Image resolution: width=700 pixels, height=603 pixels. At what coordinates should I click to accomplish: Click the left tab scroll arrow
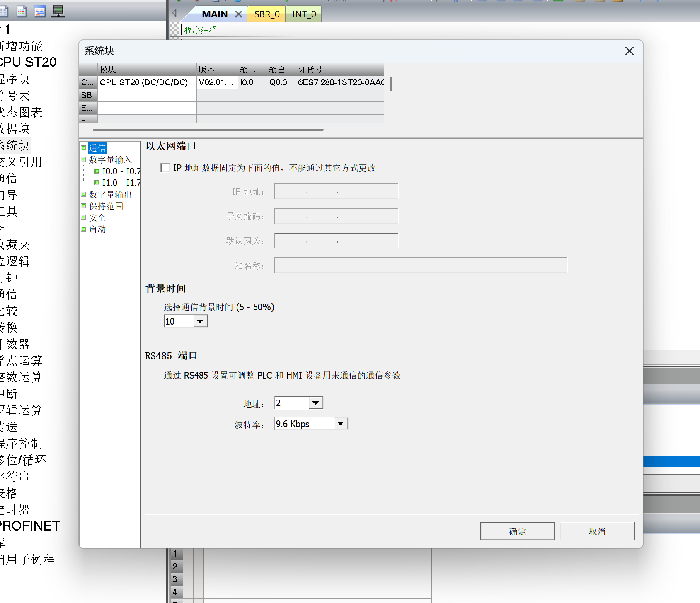(174, 13)
